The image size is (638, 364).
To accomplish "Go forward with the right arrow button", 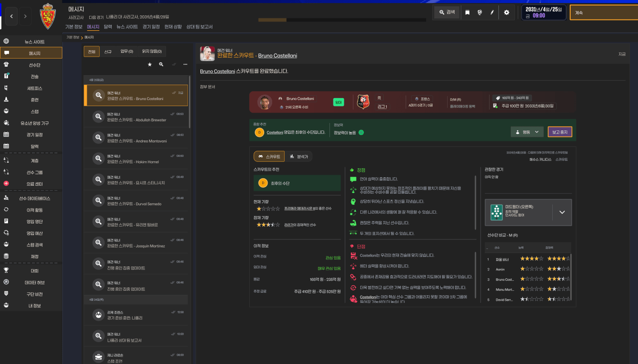I will [26, 16].
